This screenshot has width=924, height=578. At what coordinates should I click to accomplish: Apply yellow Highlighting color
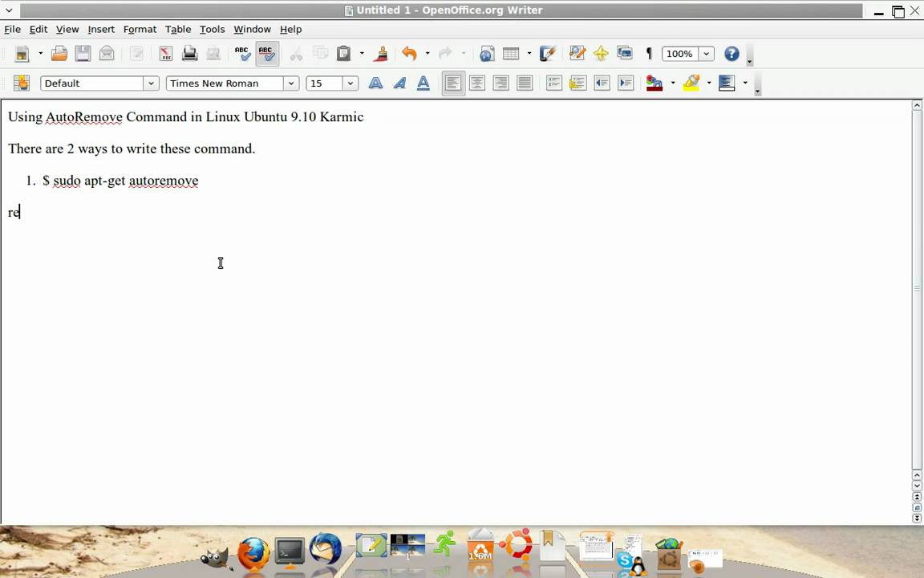tap(691, 83)
